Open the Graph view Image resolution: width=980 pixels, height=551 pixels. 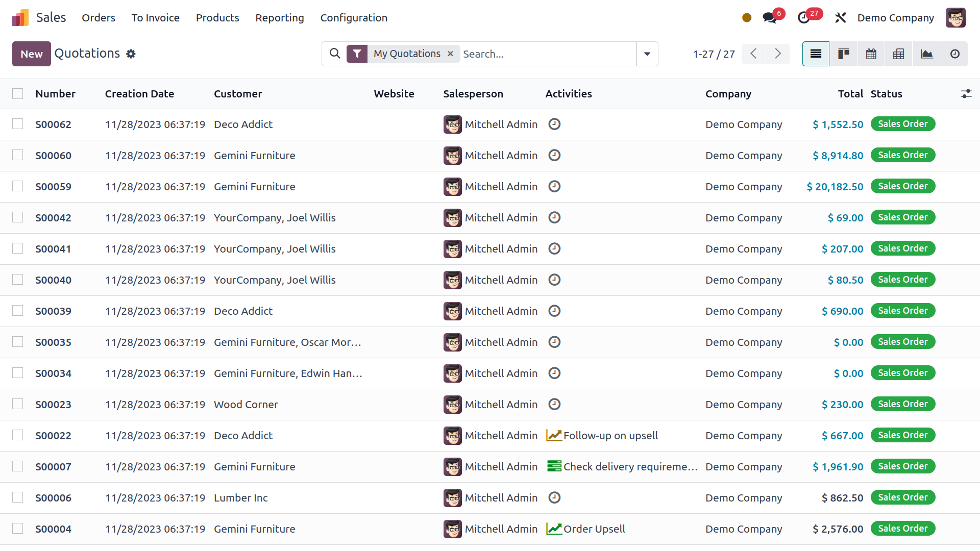click(x=926, y=54)
